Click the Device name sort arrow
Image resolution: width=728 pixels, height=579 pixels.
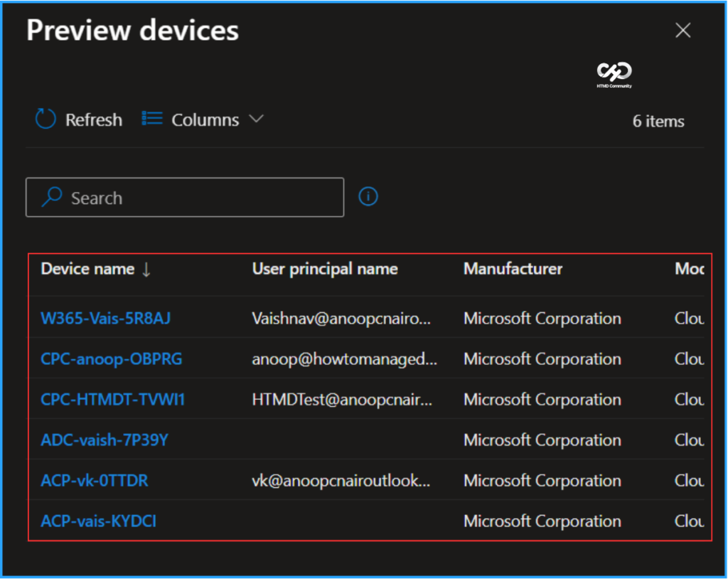[146, 270]
